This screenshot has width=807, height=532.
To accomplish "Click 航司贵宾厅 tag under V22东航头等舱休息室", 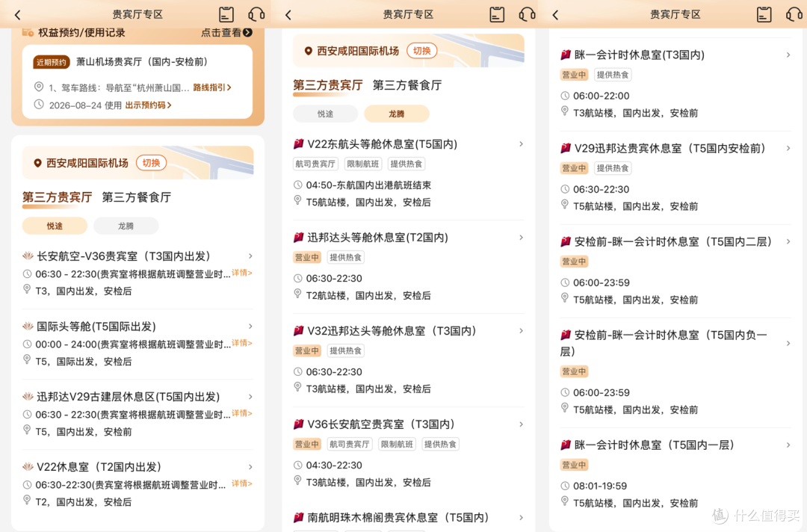I will [315, 164].
